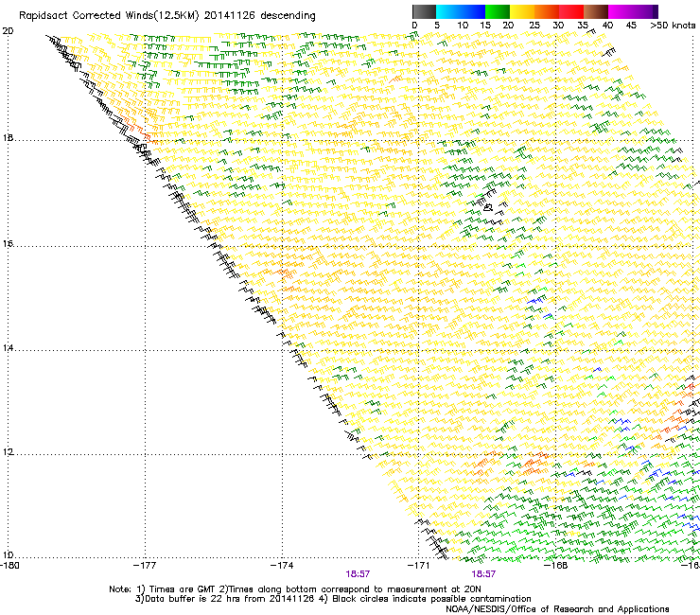Image resolution: width=700 pixels, height=615 pixels.
Task: Click the legend tick label 10
Action: pos(463,26)
